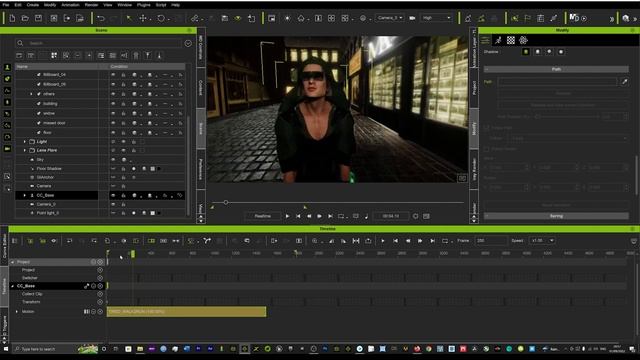Viewport: 640px width, 360px height.
Task: Click the zoom magnifier in timeline toolbar
Action: pyautogui.click(x=315, y=241)
